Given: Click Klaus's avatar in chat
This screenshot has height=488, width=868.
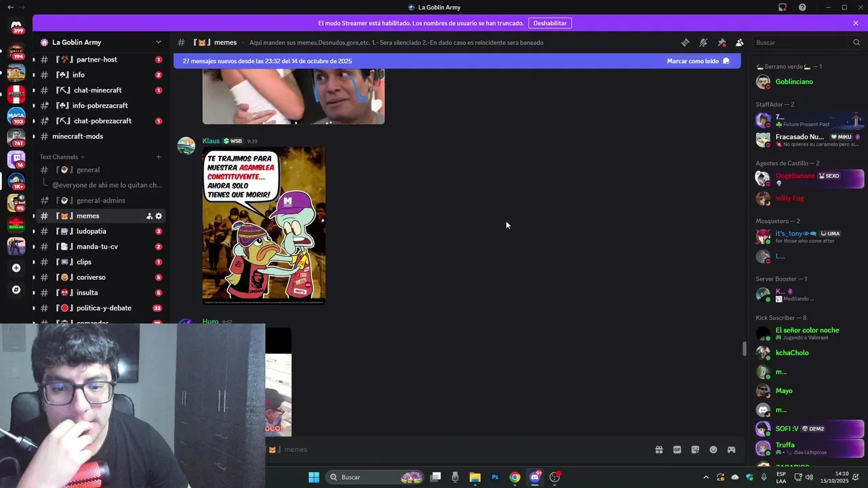Looking at the screenshot, I should tap(186, 146).
